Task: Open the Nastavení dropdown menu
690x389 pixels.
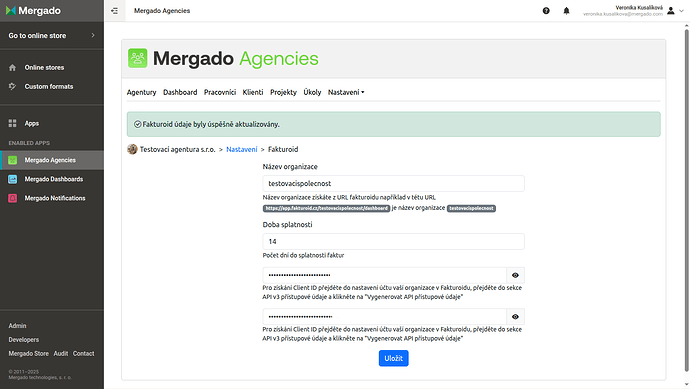Action: pyautogui.click(x=346, y=92)
